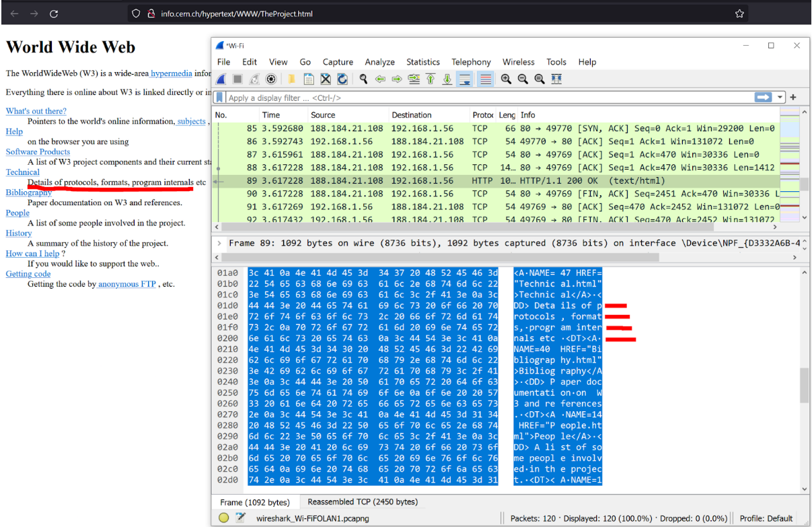Open the Telephony menu
Viewport: 812px width, 527px height.
click(472, 62)
